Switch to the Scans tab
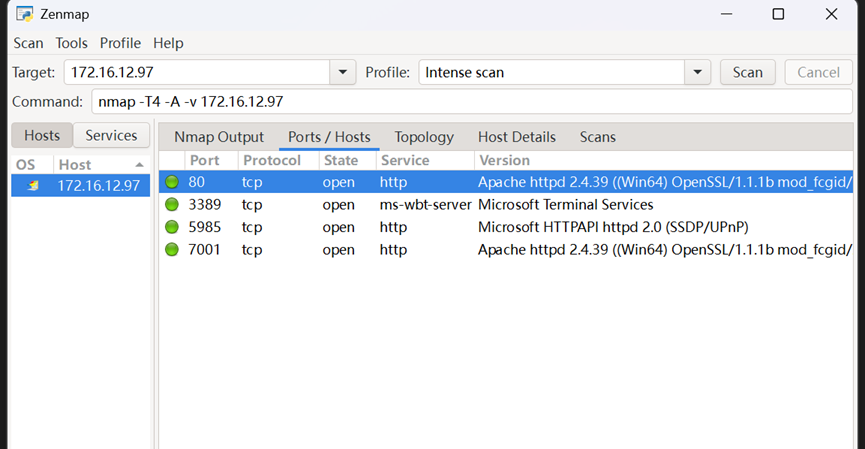Image resolution: width=865 pixels, height=449 pixels. click(x=597, y=137)
